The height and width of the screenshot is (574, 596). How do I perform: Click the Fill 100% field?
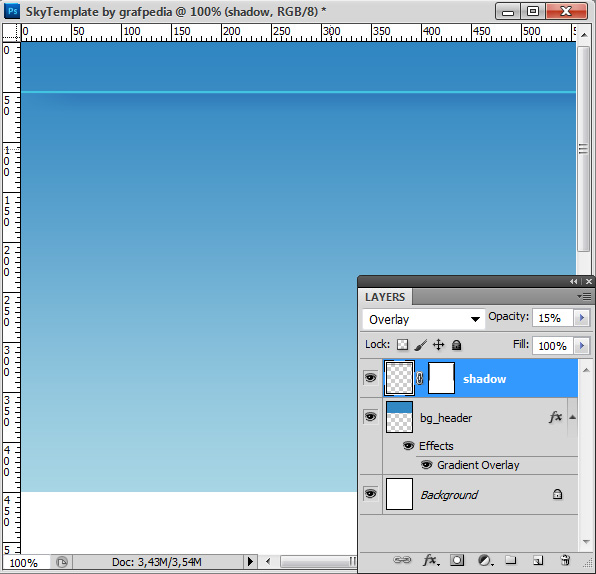point(553,346)
